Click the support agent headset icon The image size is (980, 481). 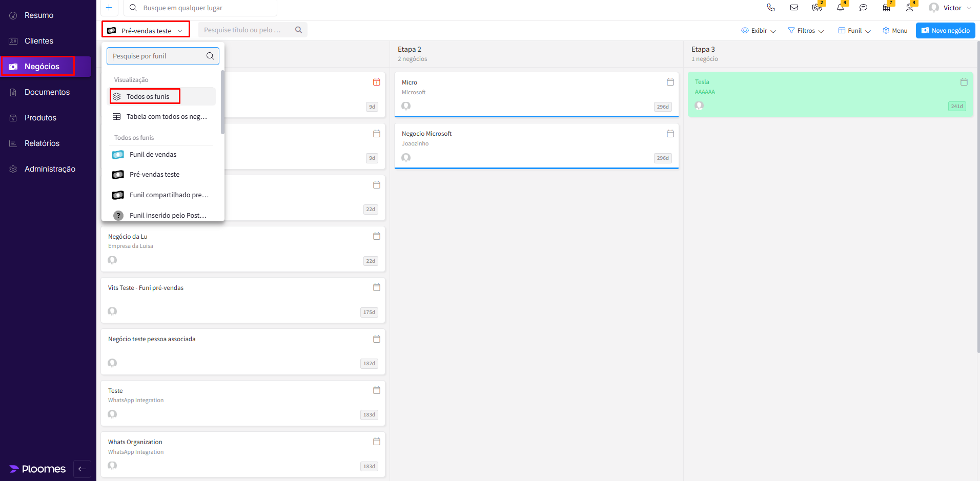click(x=909, y=8)
